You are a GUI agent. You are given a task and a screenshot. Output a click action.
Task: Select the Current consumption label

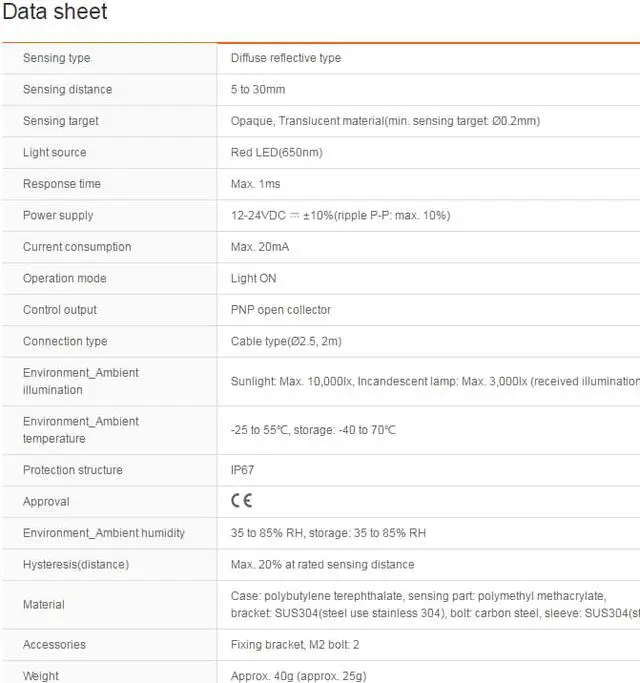tap(77, 247)
